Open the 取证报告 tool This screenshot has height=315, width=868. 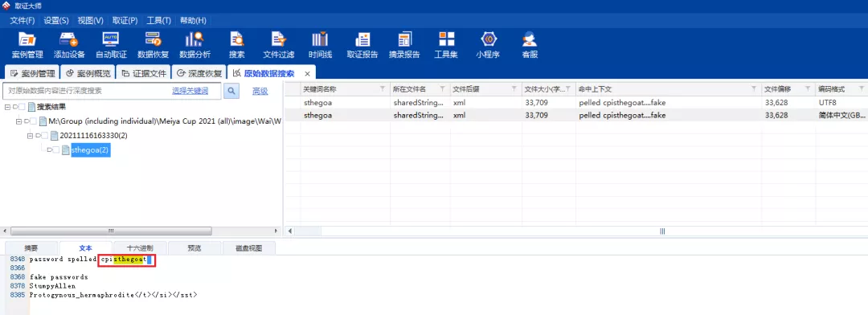362,45
